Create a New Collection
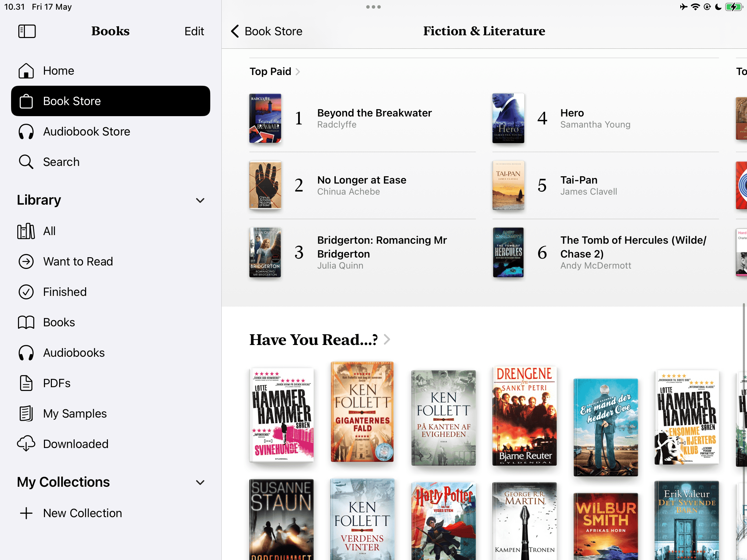This screenshot has height=560, width=747. tap(82, 513)
